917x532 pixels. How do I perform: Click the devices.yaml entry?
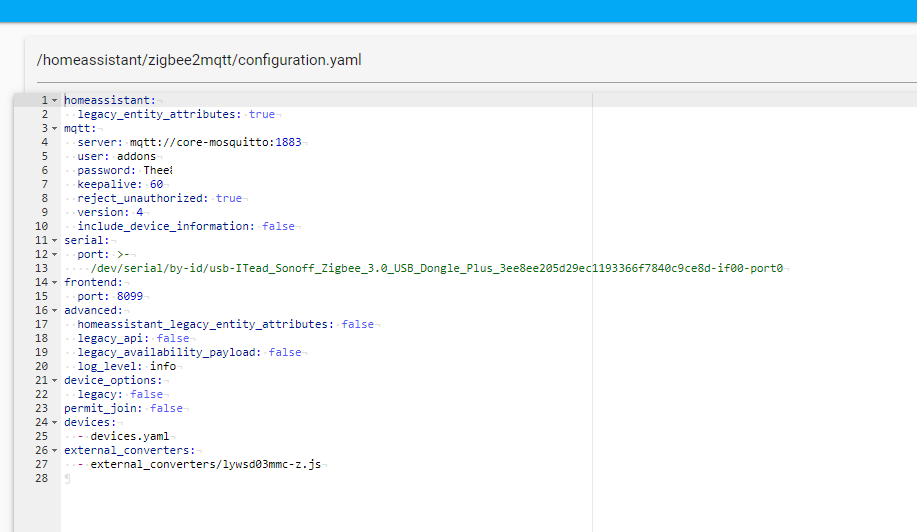point(130,437)
